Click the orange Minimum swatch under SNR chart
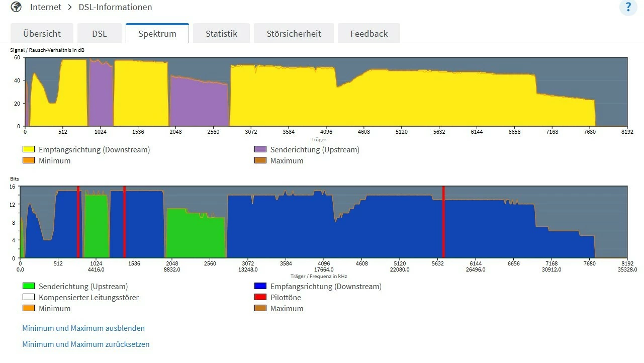 pos(29,160)
